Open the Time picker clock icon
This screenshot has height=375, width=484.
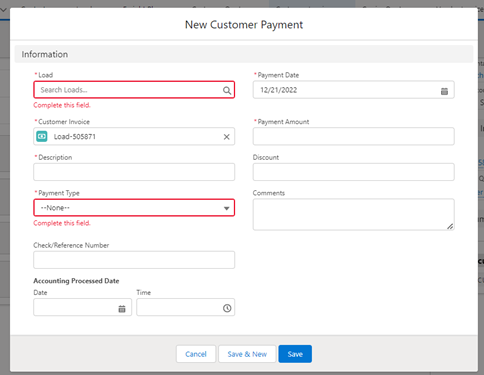point(227,308)
